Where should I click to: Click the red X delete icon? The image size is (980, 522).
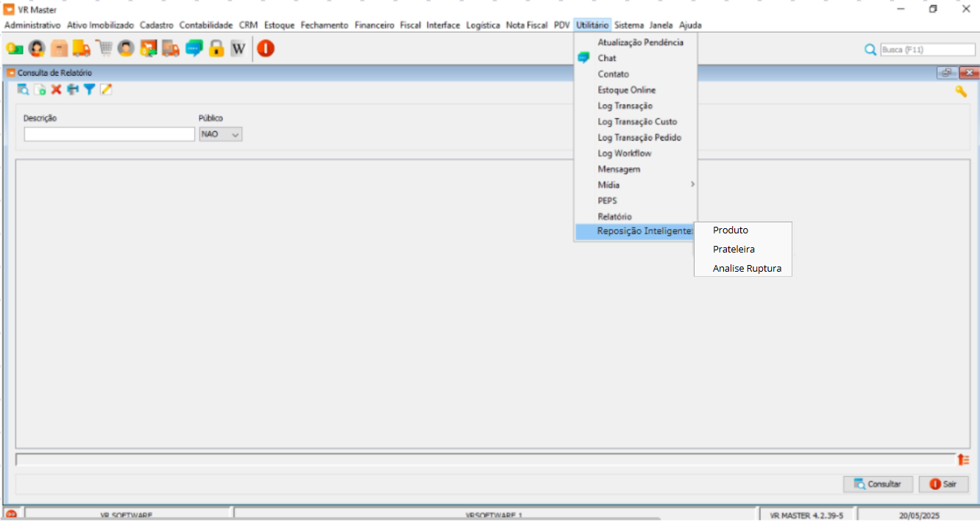click(56, 90)
